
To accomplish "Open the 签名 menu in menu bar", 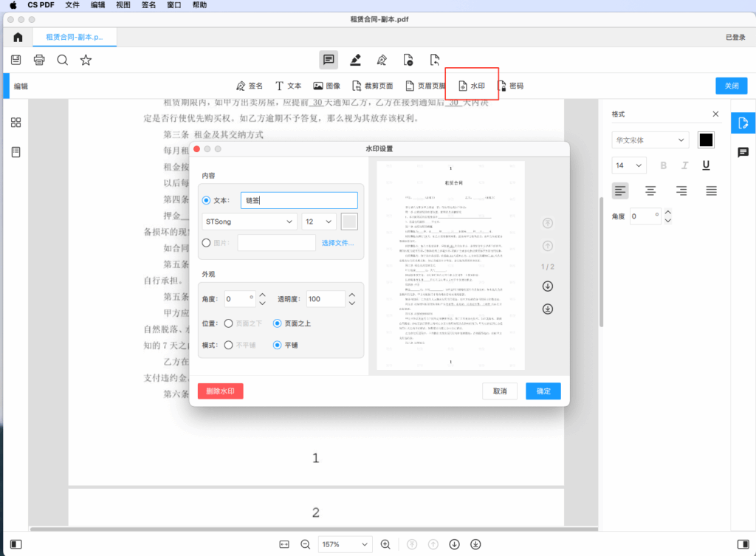I will pos(148,5).
